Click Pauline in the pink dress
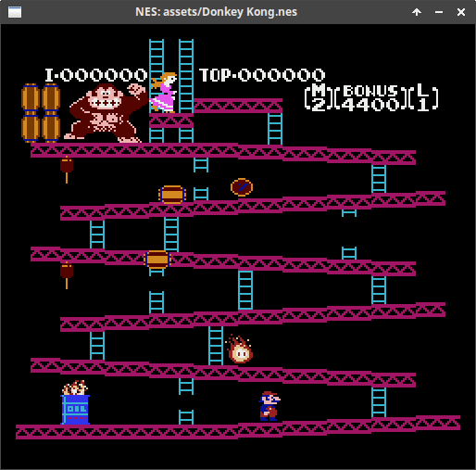The height and width of the screenshot is (470, 476). (x=163, y=92)
